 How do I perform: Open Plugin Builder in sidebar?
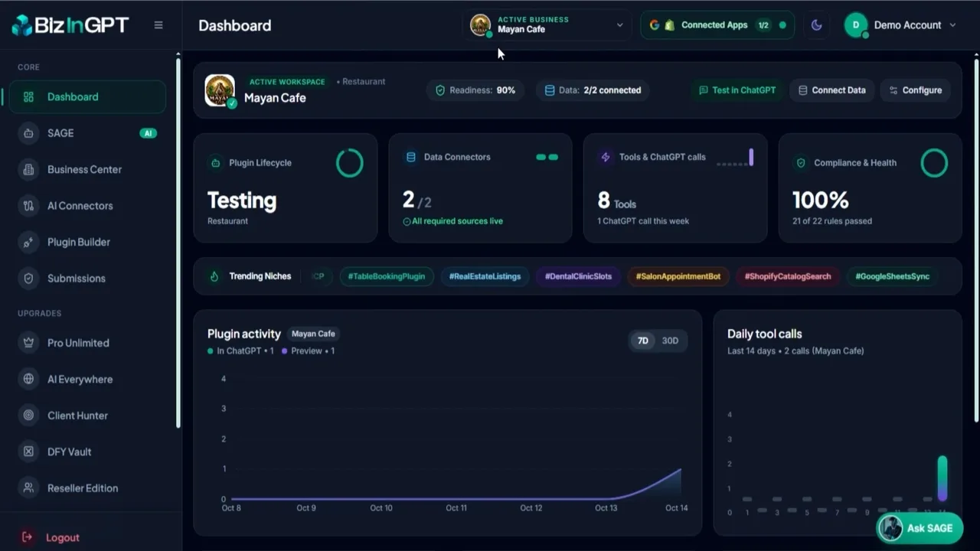(x=87, y=242)
